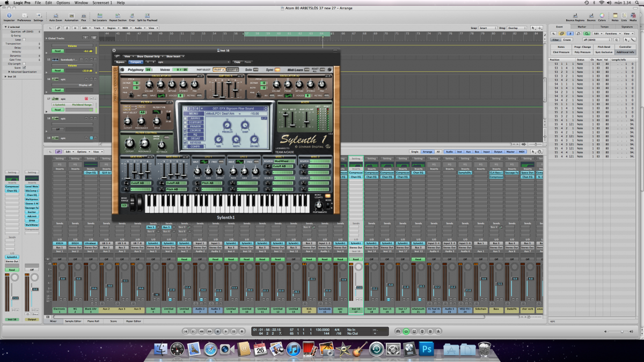The width and height of the screenshot is (644, 362).
Task: Open Safari from the Dock
Action: click(x=210, y=350)
